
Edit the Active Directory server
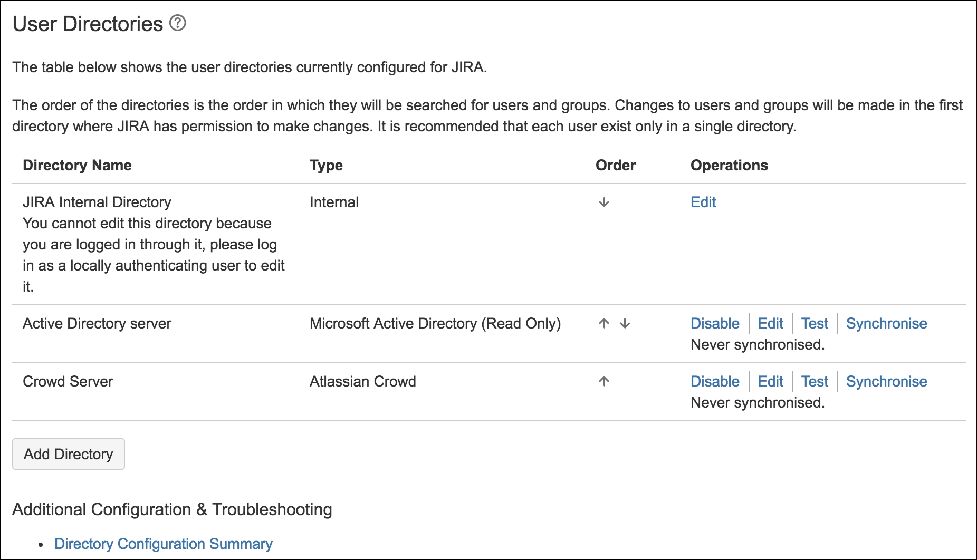tap(770, 323)
